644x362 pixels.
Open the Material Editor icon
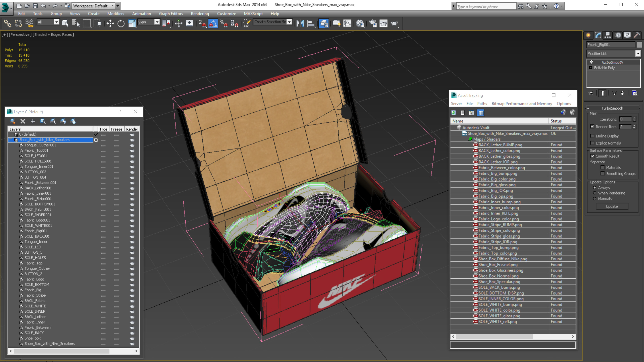(x=360, y=23)
